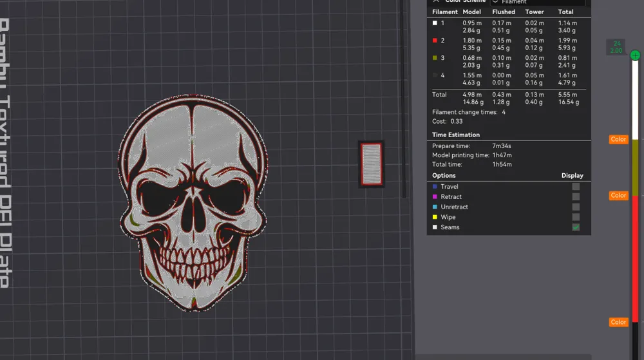
Task: Click the 'Options' section heading
Action: (444, 175)
